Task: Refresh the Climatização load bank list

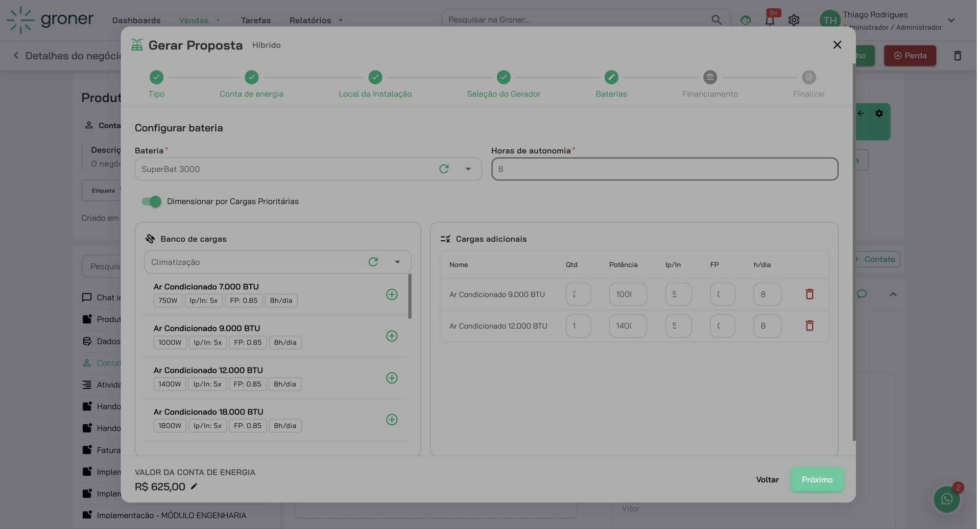Action: 373,262
